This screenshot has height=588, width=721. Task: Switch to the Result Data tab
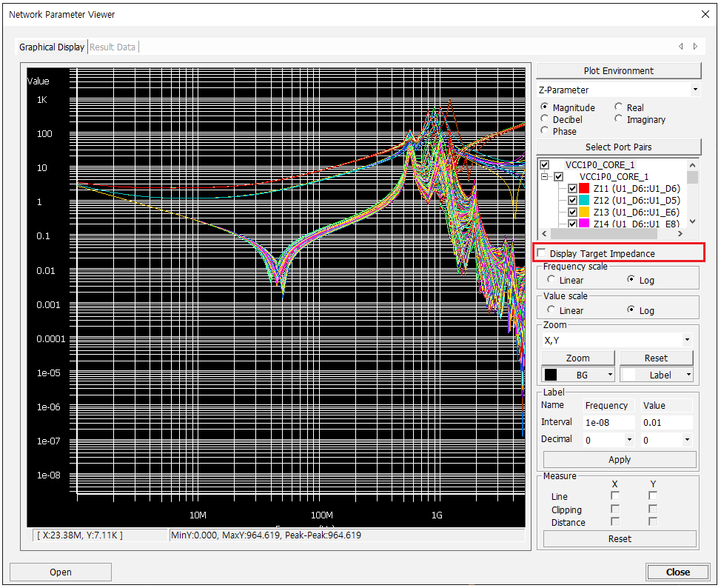[113, 47]
